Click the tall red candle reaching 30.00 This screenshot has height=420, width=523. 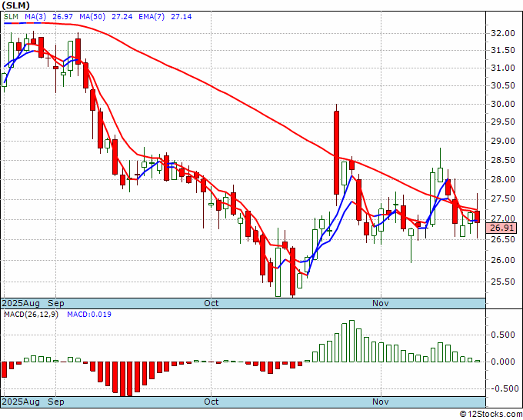(x=337, y=152)
